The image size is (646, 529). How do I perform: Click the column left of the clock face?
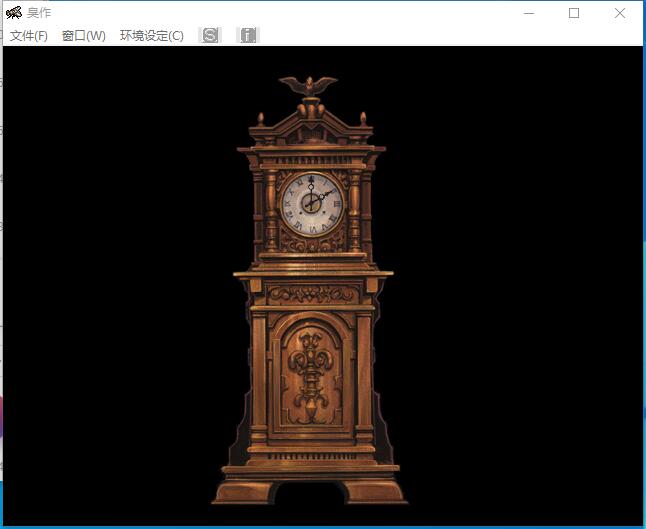pos(271,211)
